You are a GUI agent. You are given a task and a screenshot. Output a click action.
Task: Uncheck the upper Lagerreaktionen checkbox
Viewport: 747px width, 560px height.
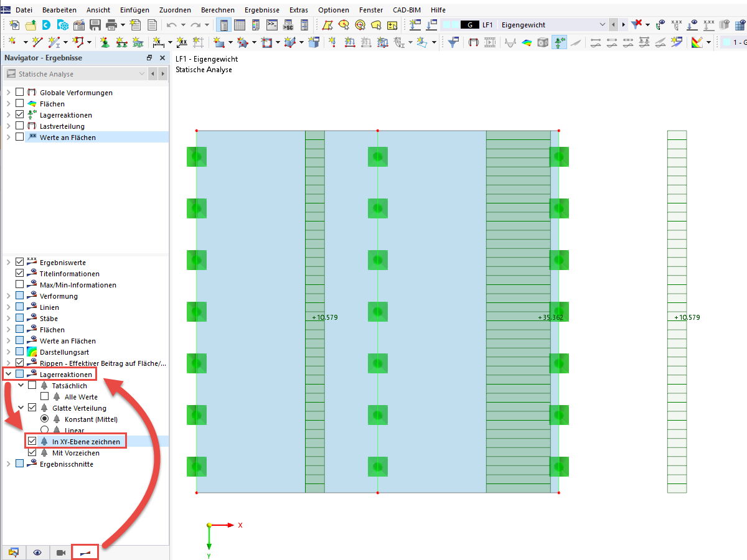[x=19, y=114]
